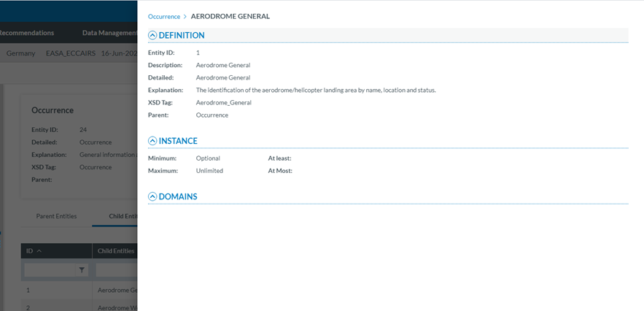Open the Data Management menu

(x=109, y=32)
